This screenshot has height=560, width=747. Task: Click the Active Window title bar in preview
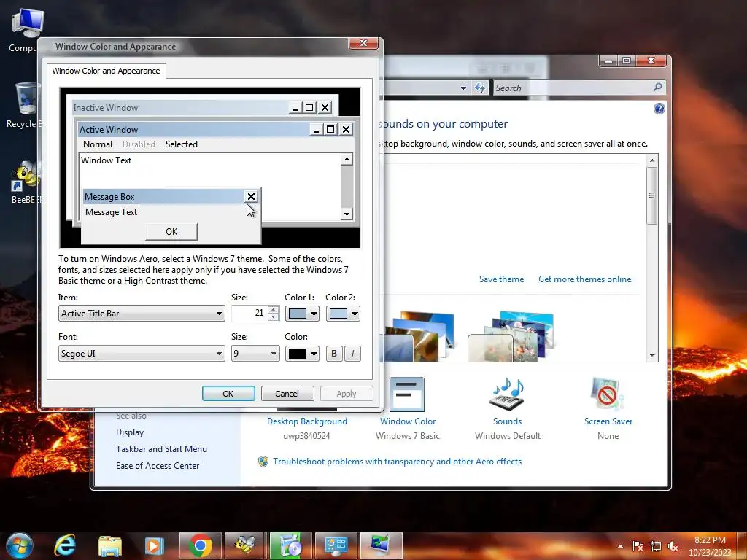tap(193, 130)
